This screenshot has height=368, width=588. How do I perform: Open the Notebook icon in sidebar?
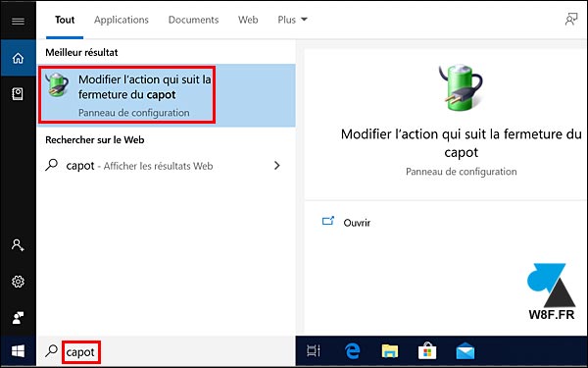[18, 94]
